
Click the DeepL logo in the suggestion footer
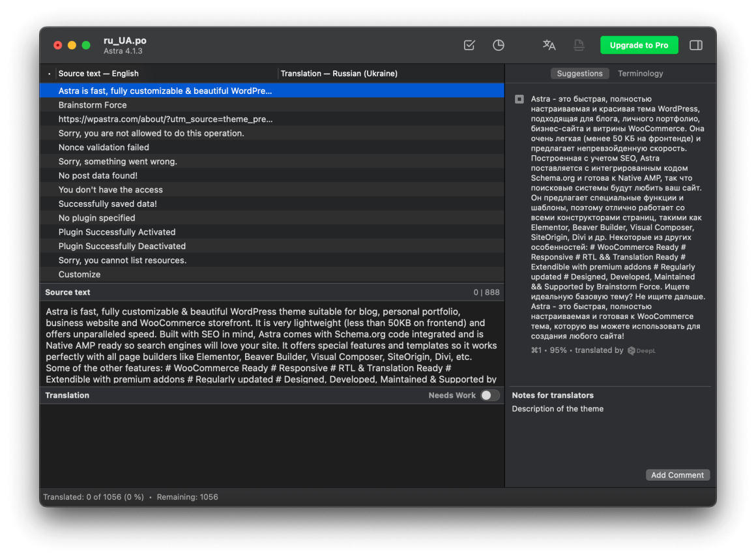[642, 350]
